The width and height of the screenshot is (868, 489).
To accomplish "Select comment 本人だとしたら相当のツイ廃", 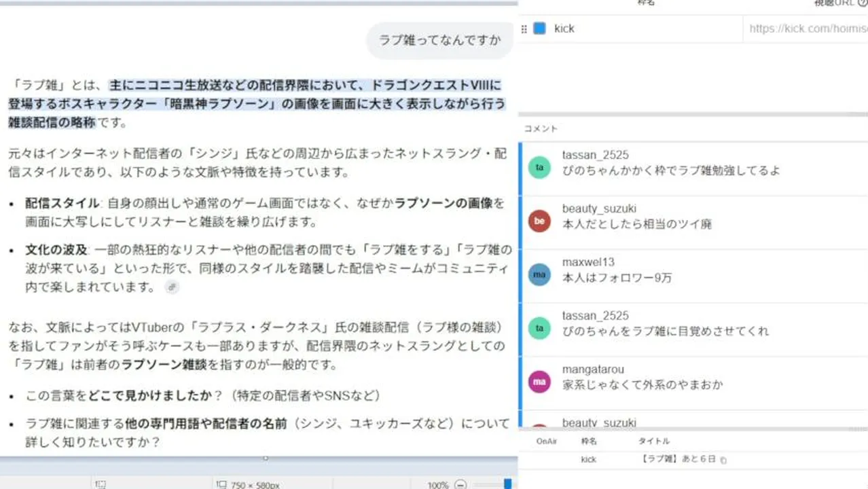I will click(x=637, y=224).
